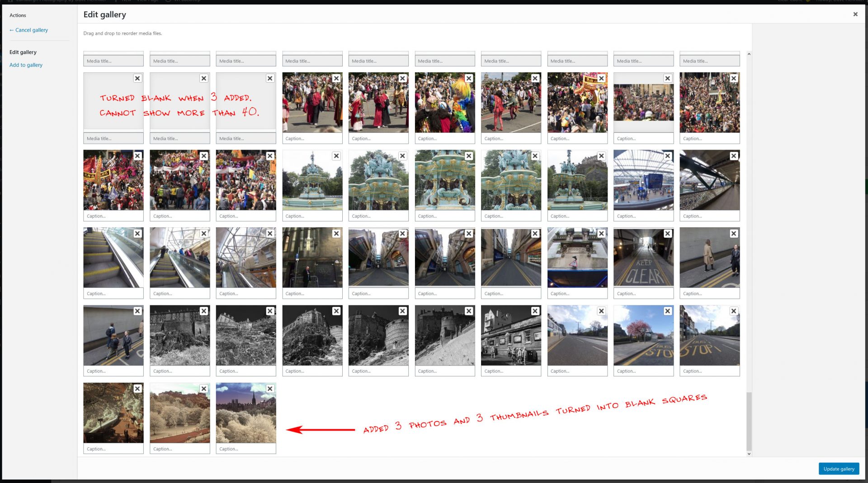
Task: Remove the KEEP CLEAR road photo
Action: [668, 234]
